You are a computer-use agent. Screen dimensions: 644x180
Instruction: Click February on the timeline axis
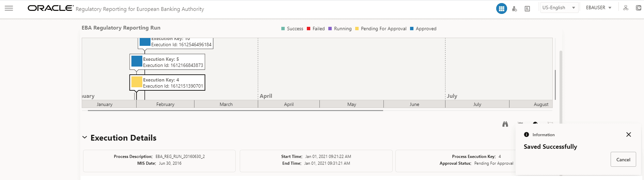(x=165, y=104)
